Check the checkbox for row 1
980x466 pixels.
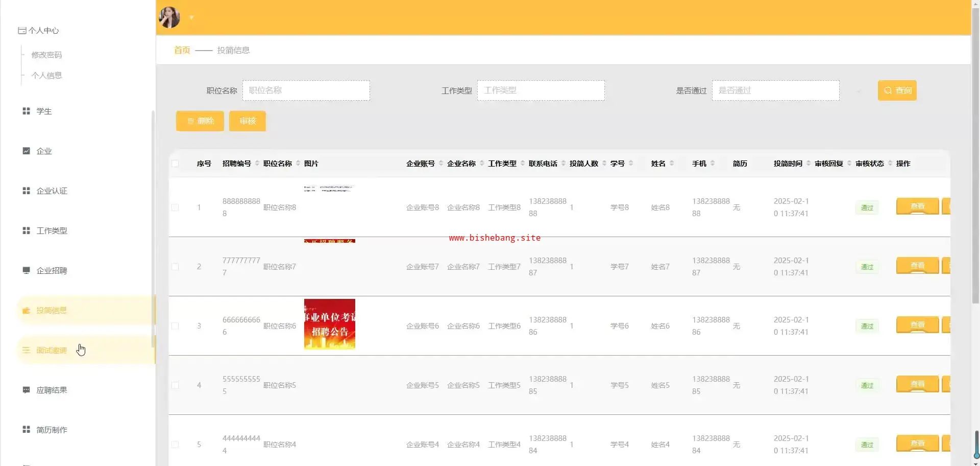[x=175, y=207]
